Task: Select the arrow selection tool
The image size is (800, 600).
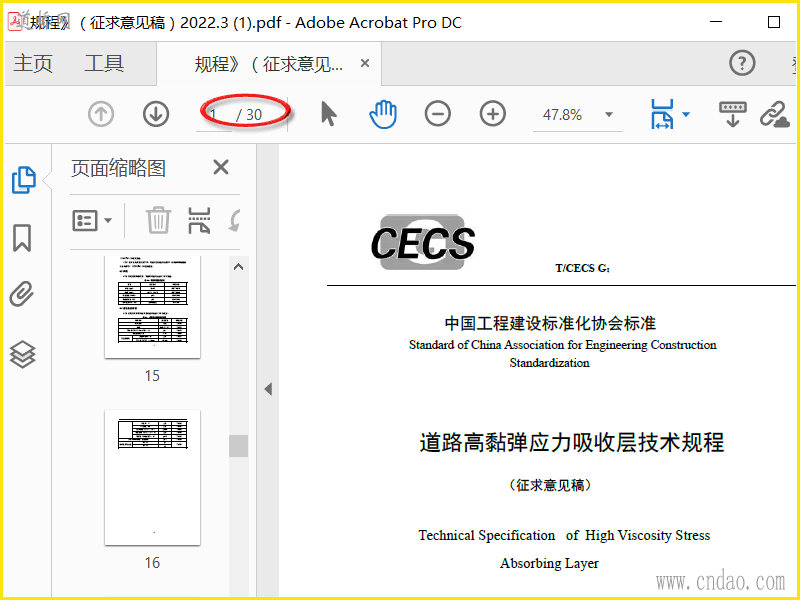Action: [x=329, y=113]
